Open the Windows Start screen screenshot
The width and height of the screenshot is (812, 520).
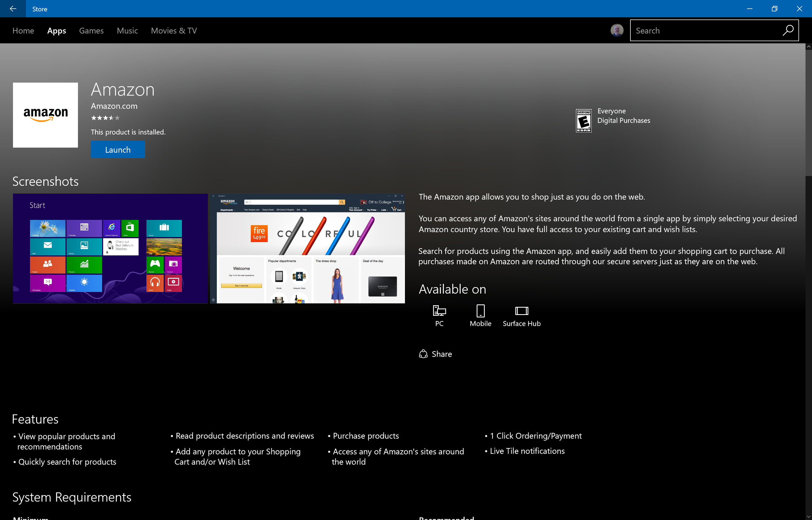pyautogui.click(x=110, y=248)
